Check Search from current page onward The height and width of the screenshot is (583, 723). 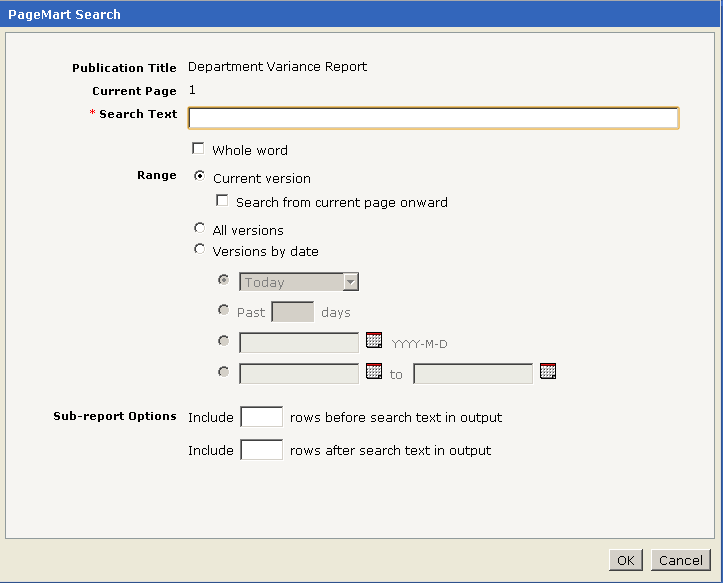point(222,201)
